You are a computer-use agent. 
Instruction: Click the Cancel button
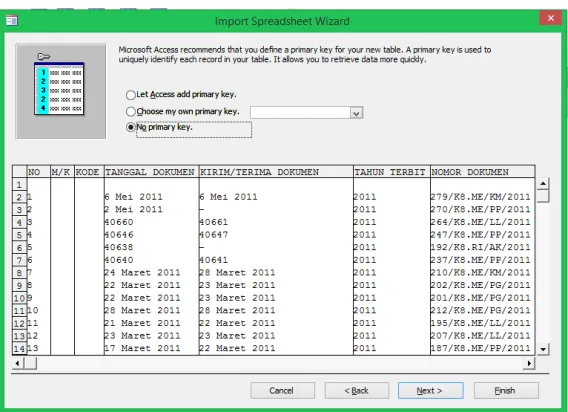(x=282, y=391)
